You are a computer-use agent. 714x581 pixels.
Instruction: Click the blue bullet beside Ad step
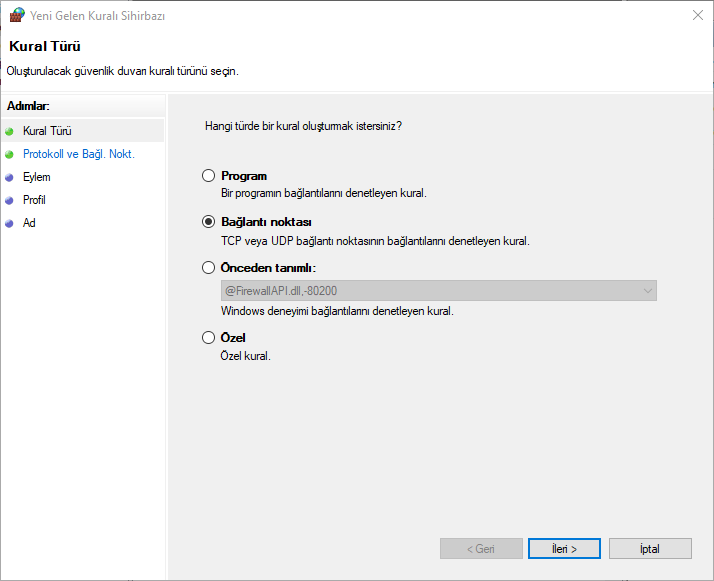[10, 223]
